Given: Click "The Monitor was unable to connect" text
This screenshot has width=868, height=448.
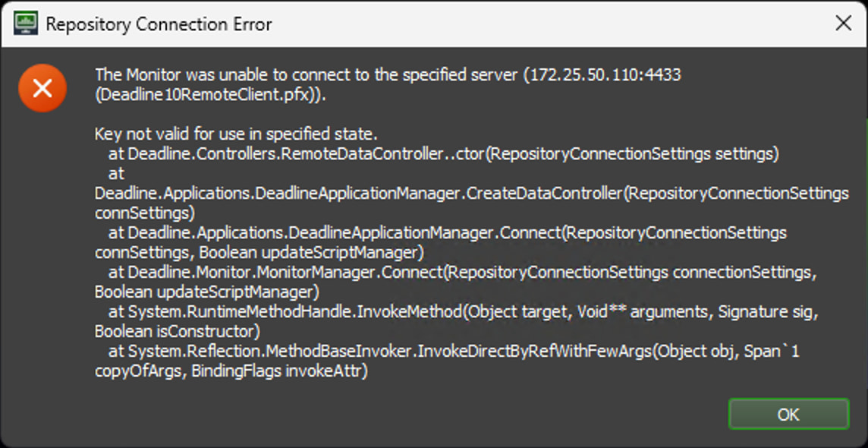Looking at the screenshot, I should pos(228,75).
